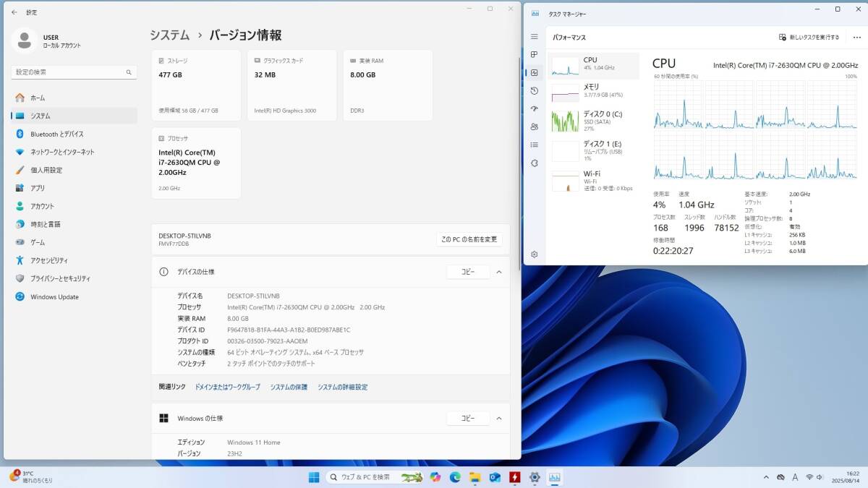868x488 pixels.
Task: Click the 設定の検索 search field
Action: [70, 72]
